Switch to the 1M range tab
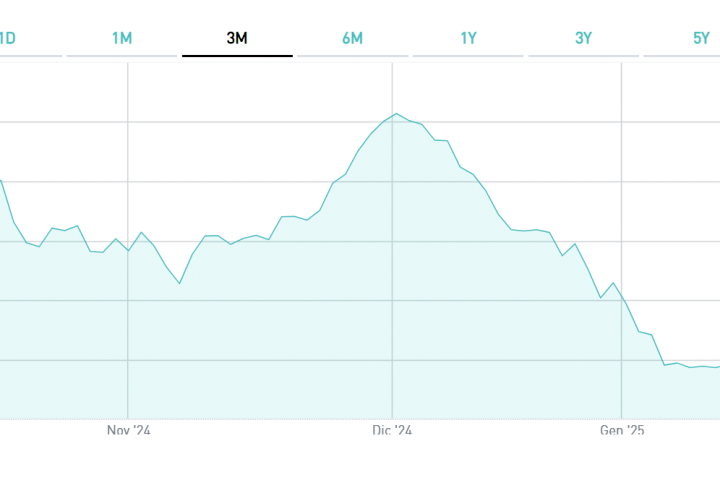The height and width of the screenshot is (480, 720). pyautogui.click(x=122, y=39)
